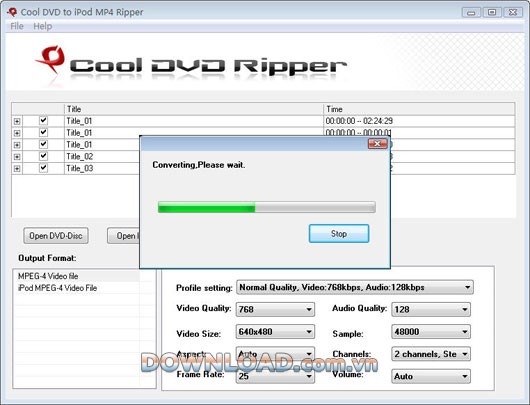This screenshot has height=405, width=530.
Task: Open the Help menu
Action: click(43, 26)
